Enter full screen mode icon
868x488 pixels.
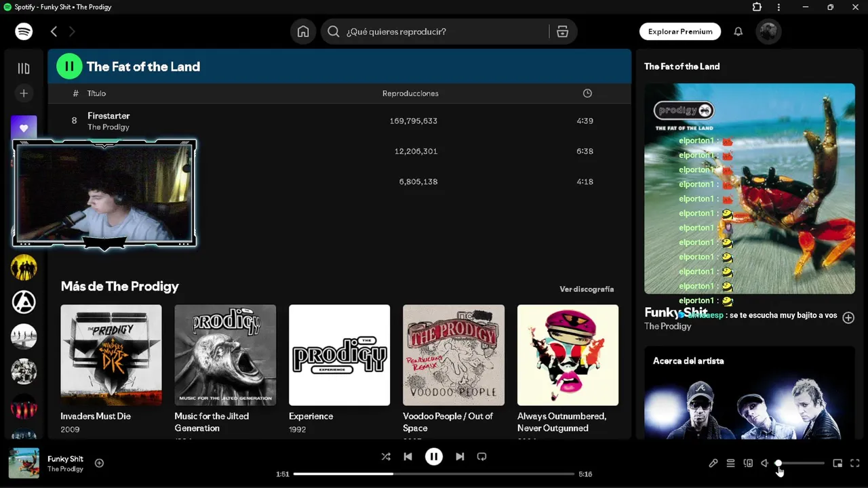[x=855, y=464]
